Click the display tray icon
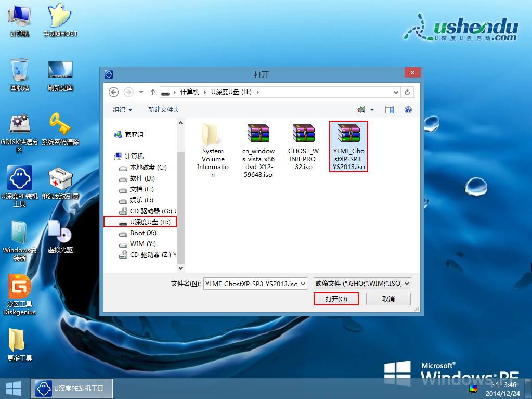The image size is (532, 399). (473, 389)
